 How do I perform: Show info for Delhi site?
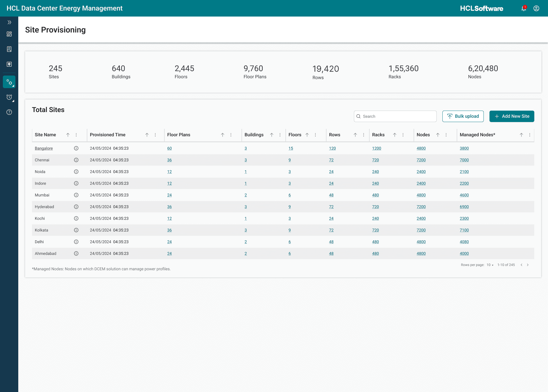[76, 242]
